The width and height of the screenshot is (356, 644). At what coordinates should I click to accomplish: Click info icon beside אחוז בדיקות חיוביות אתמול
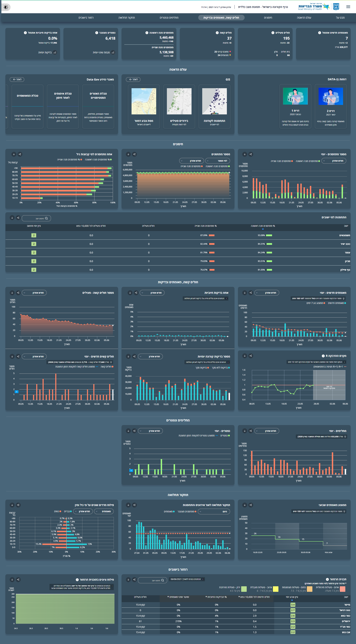[25, 33]
